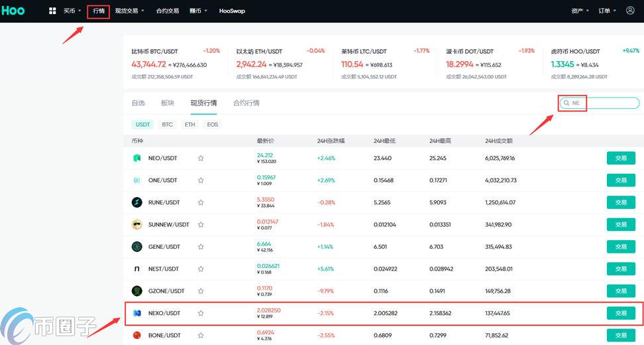Sort by 24H最低 column header
This screenshot has height=345, width=644.
coord(384,141)
